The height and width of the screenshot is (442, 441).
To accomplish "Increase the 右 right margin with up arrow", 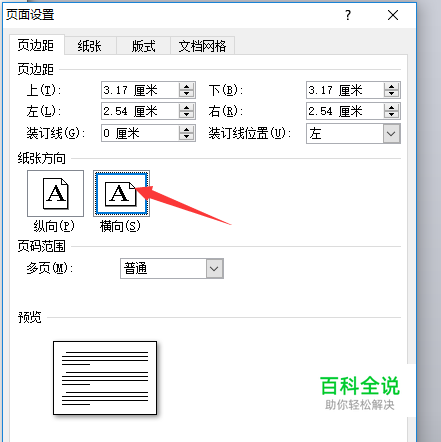I will pyautogui.click(x=391, y=108).
